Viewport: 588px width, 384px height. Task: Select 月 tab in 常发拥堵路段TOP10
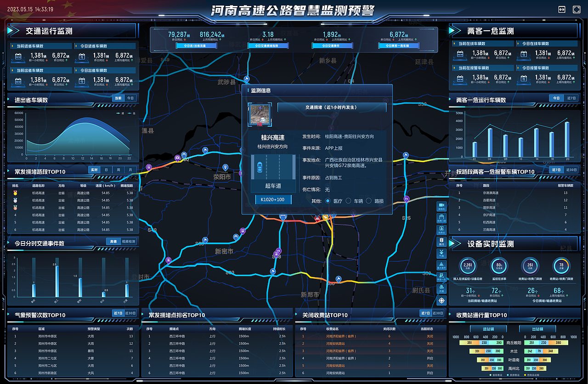(130, 170)
